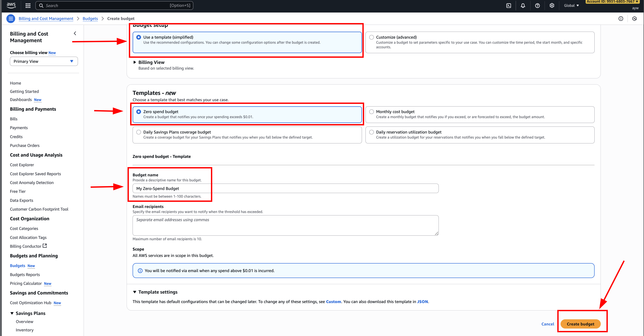Choose the Monthly cost budget template

click(x=372, y=112)
